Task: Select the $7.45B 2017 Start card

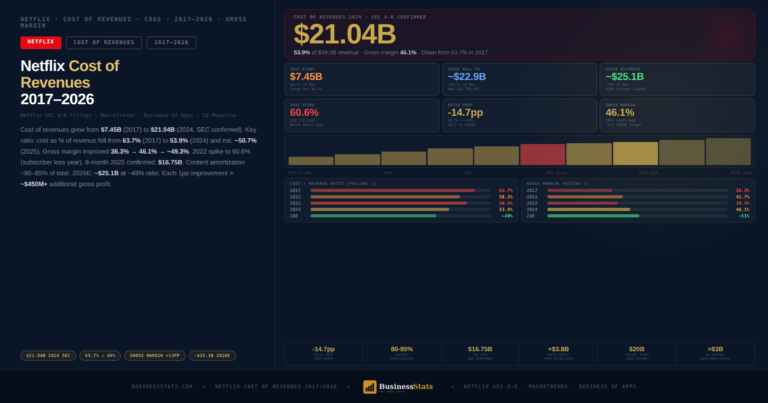Action: pyautogui.click(x=362, y=79)
